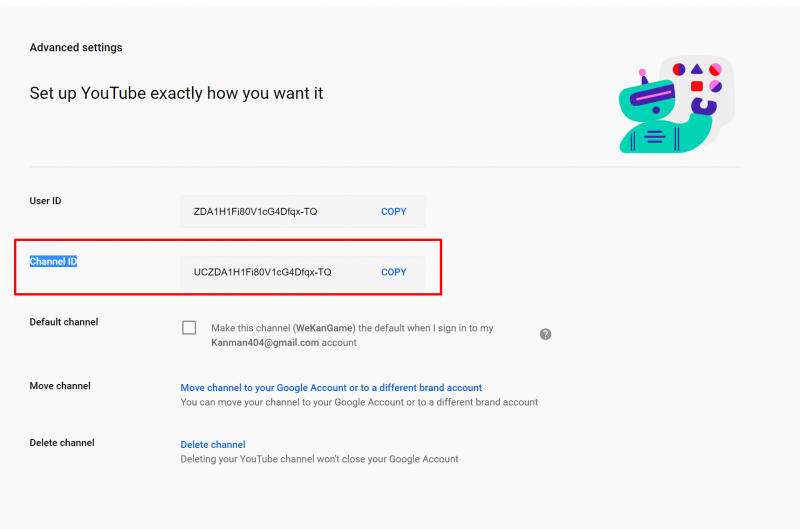Open the Move channel link
Viewport: 800px width, 529px height.
click(x=331, y=388)
